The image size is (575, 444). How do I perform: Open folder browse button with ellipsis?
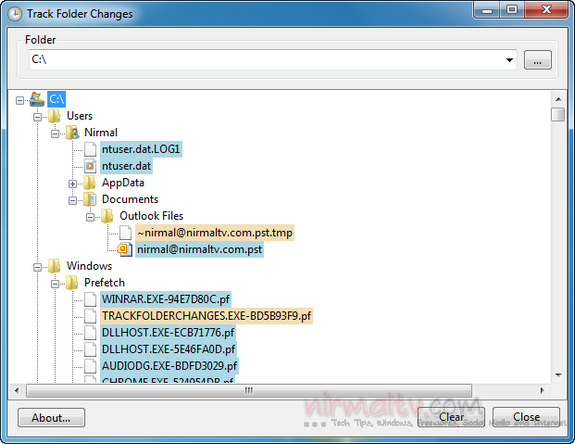point(538,60)
